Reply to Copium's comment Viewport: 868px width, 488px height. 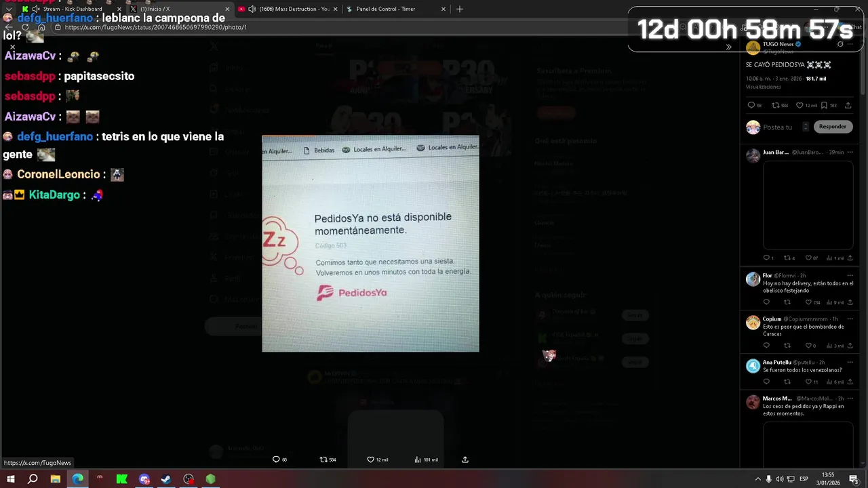(x=767, y=346)
